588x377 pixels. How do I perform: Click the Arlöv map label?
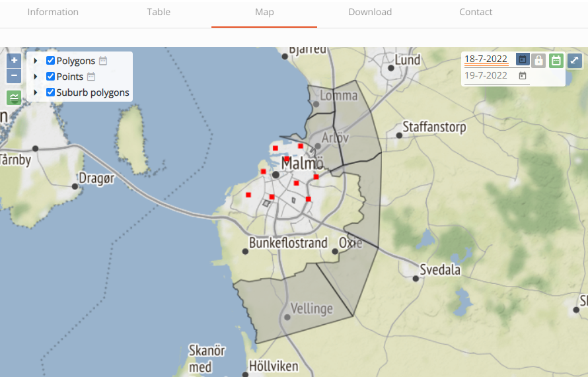tap(335, 138)
